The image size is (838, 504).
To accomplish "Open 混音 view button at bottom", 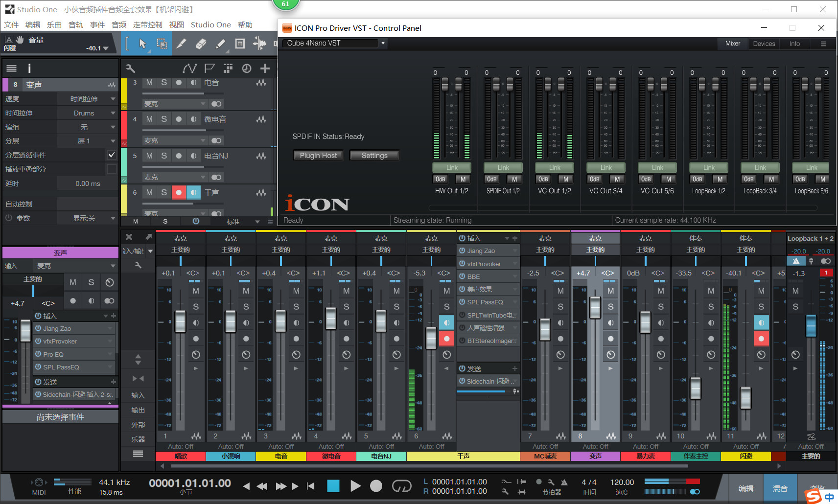I will coord(780,488).
